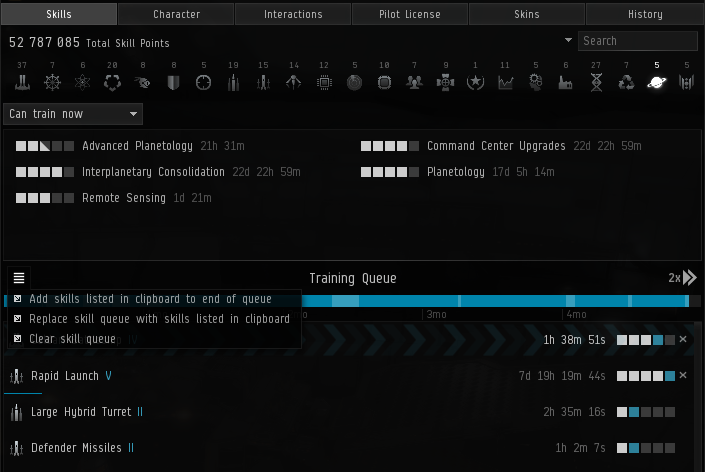Remove Rapid Launch V from the queue

683,375
